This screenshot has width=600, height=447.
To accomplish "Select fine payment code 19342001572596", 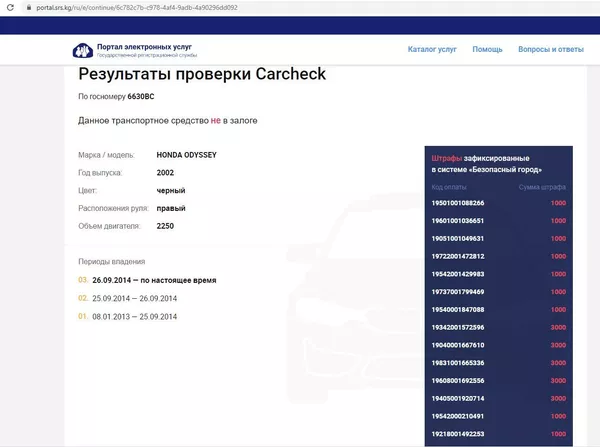I will pyautogui.click(x=457, y=327).
